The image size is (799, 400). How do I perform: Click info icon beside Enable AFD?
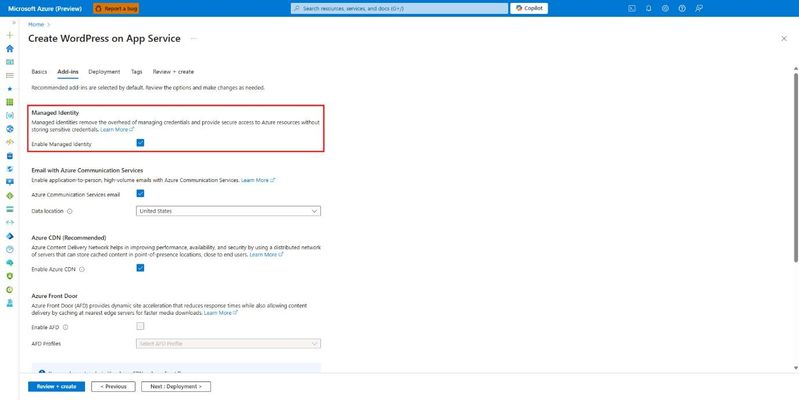pyautogui.click(x=65, y=327)
